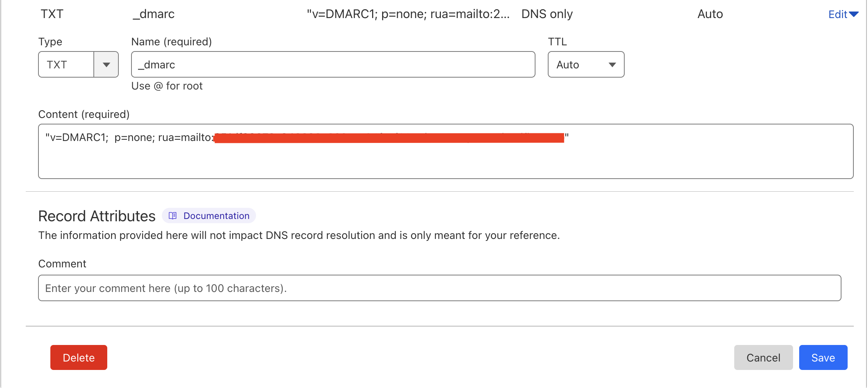Click the Content (required) label

[x=84, y=114]
